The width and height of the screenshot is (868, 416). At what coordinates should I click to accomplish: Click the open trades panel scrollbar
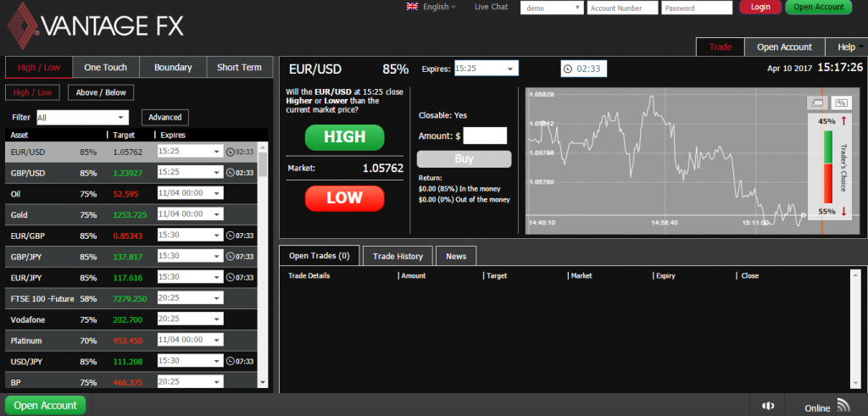click(854, 329)
